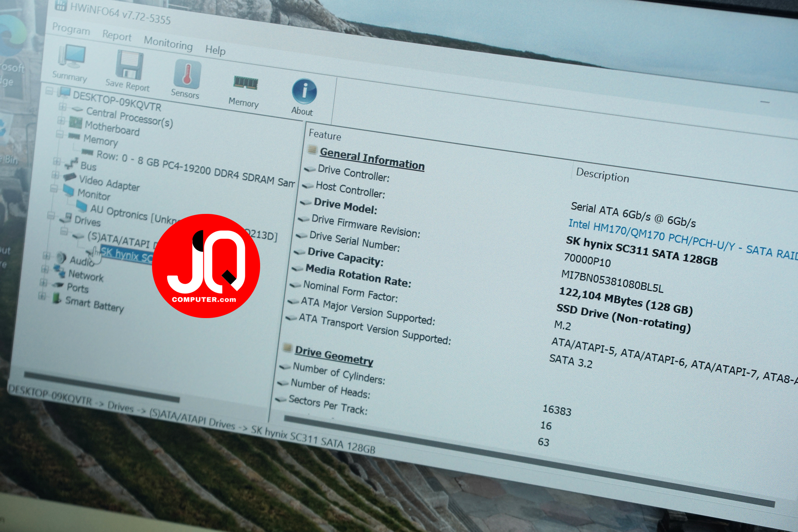Expand the Network node

point(45,269)
